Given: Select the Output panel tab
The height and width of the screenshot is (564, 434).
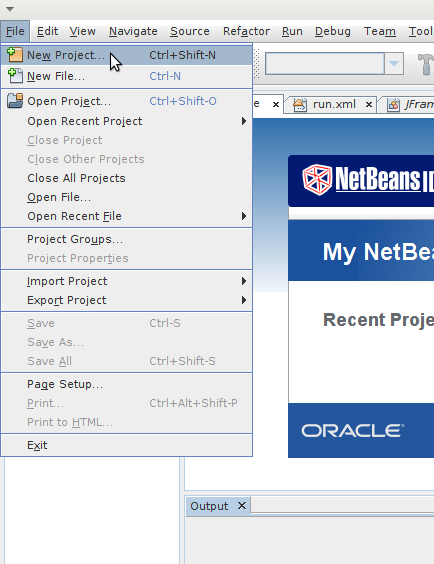Looking at the screenshot, I should click(x=218, y=506).
